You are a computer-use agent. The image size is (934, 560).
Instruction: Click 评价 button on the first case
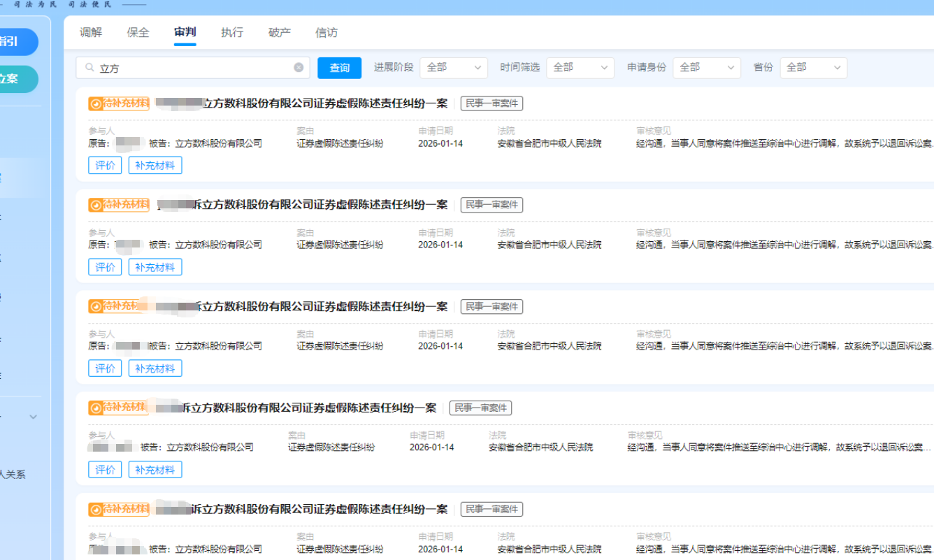[105, 166]
